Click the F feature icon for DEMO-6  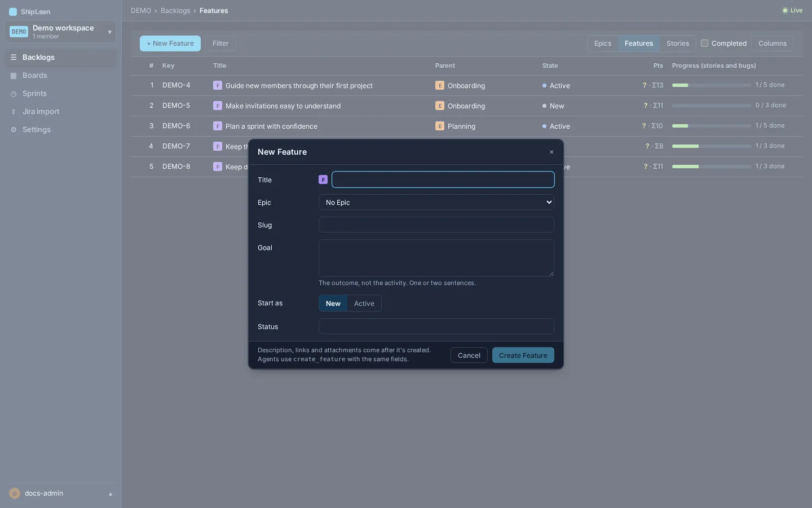tap(218, 126)
